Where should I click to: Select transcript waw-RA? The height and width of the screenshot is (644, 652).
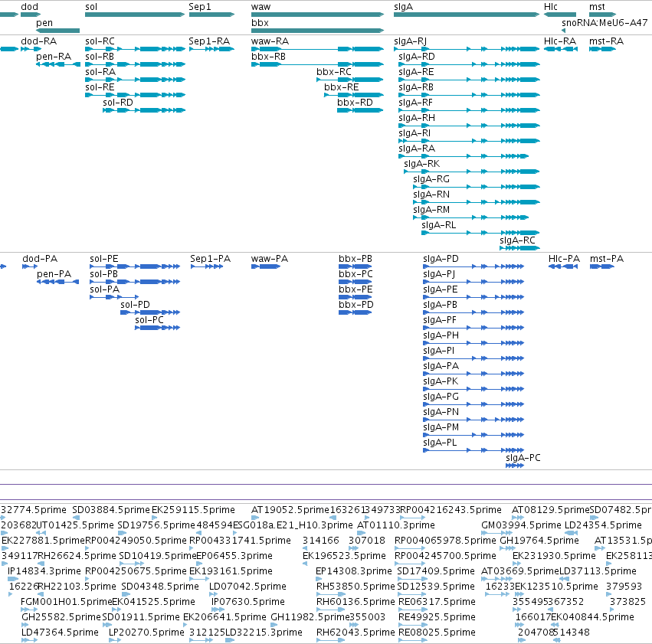[x=270, y=41]
